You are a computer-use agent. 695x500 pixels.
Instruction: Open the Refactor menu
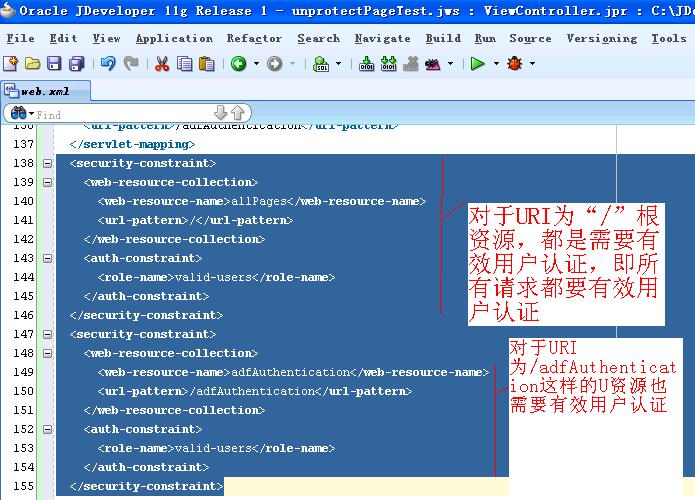[x=254, y=39]
